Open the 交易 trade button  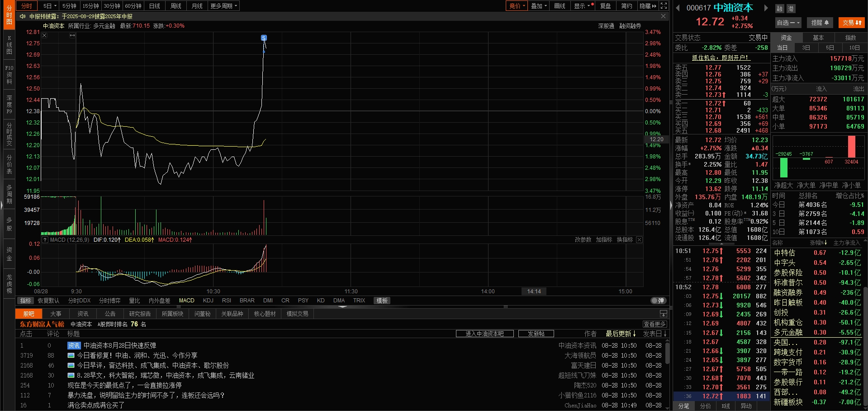click(852, 23)
